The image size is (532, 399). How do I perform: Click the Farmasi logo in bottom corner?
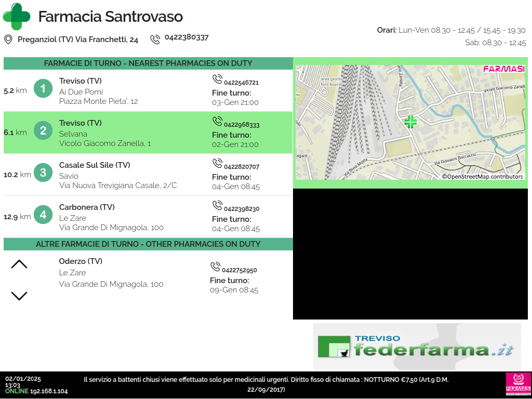[518, 385]
